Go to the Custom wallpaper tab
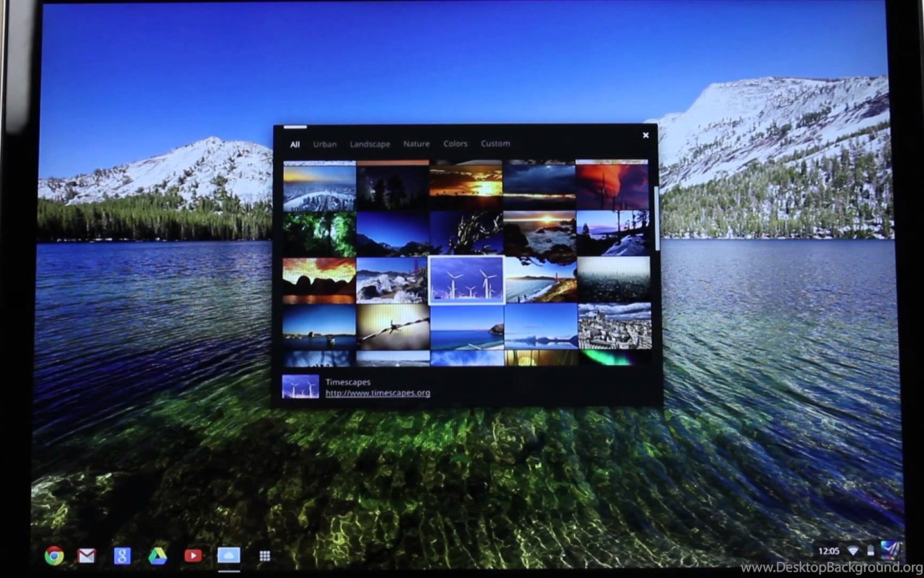The width and height of the screenshot is (924, 578). pos(495,144)
